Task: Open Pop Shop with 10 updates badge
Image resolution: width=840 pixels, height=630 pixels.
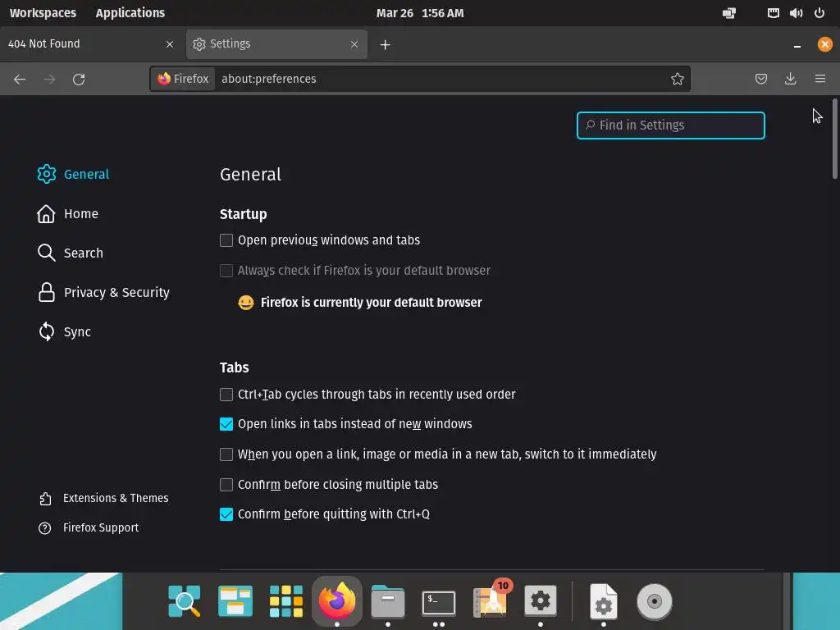Action: (x=491, y=600)
